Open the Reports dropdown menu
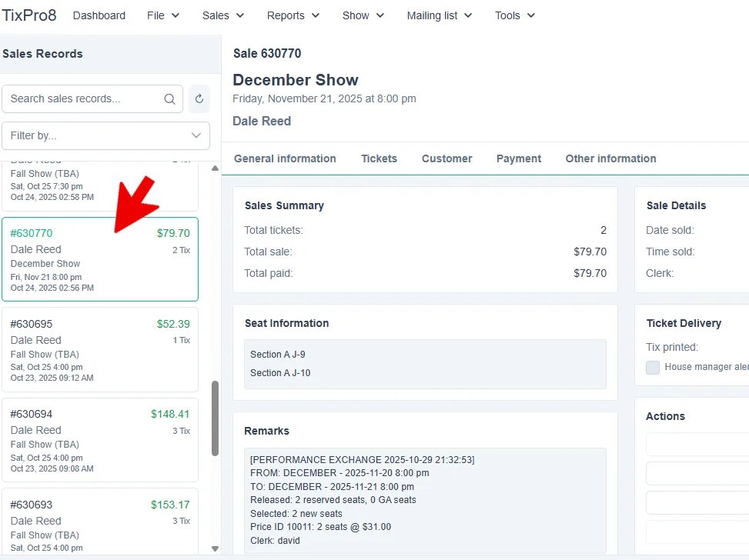This screenshot has width=749, height=560. click(293, 15)
